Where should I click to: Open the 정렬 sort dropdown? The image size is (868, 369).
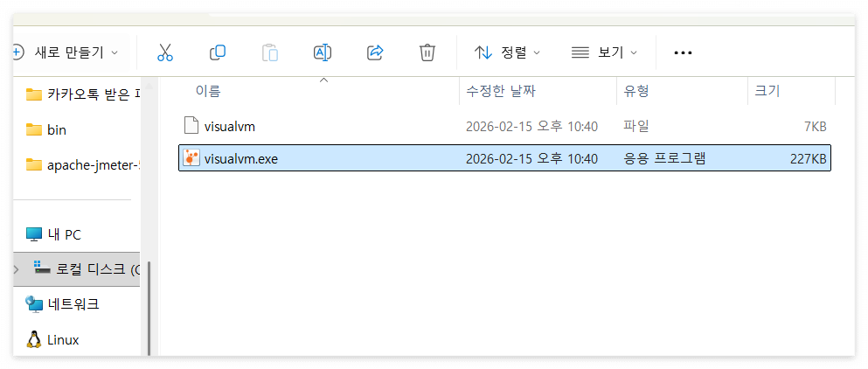coord(507,52)
